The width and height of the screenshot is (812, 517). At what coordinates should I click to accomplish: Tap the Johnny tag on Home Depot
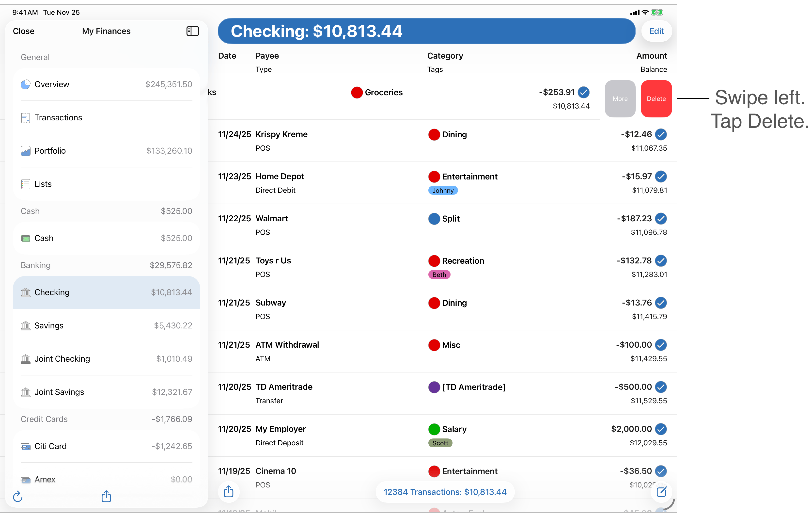pos(443,191)
